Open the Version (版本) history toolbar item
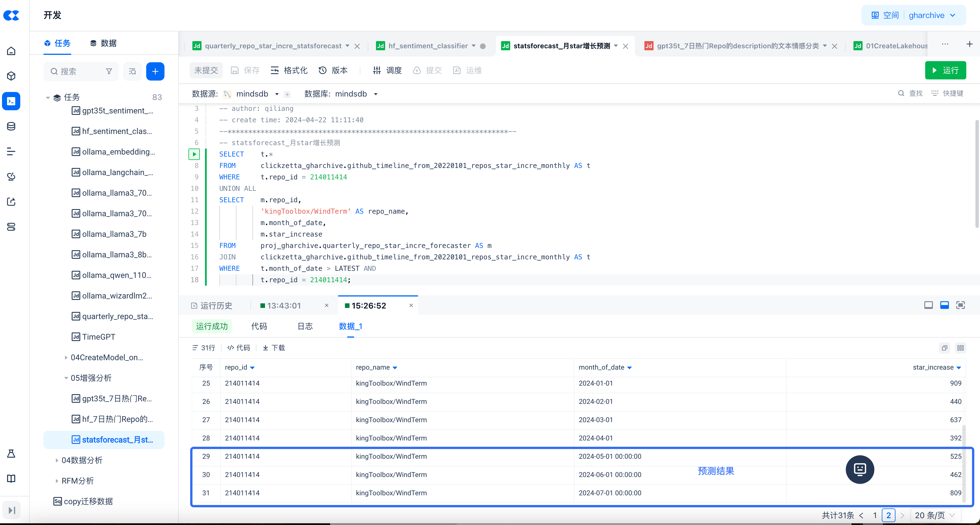 tap(333, 70)
